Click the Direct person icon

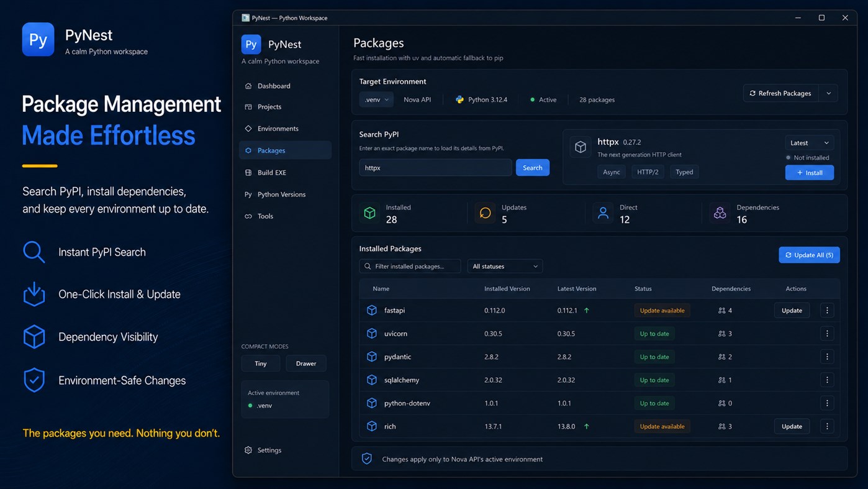coord(602,213)
